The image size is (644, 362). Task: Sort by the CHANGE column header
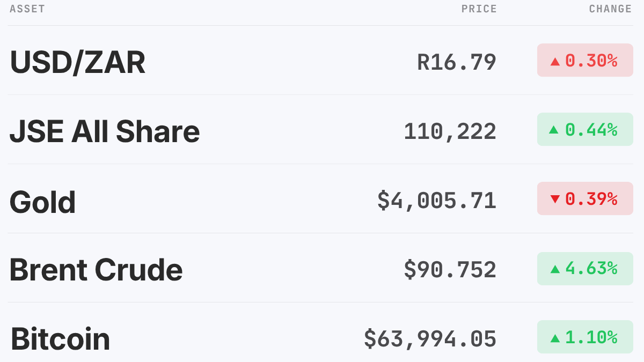[611, 9]
